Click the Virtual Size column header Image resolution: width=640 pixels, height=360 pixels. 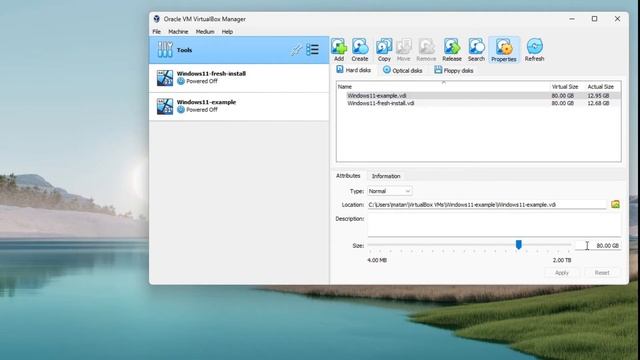pos(565,87)
